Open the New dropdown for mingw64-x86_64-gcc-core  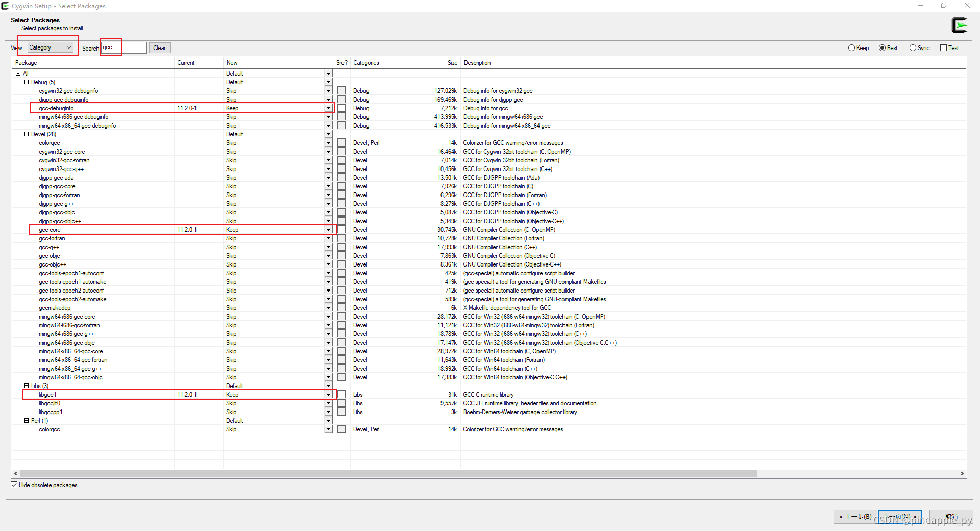(328, 351)
